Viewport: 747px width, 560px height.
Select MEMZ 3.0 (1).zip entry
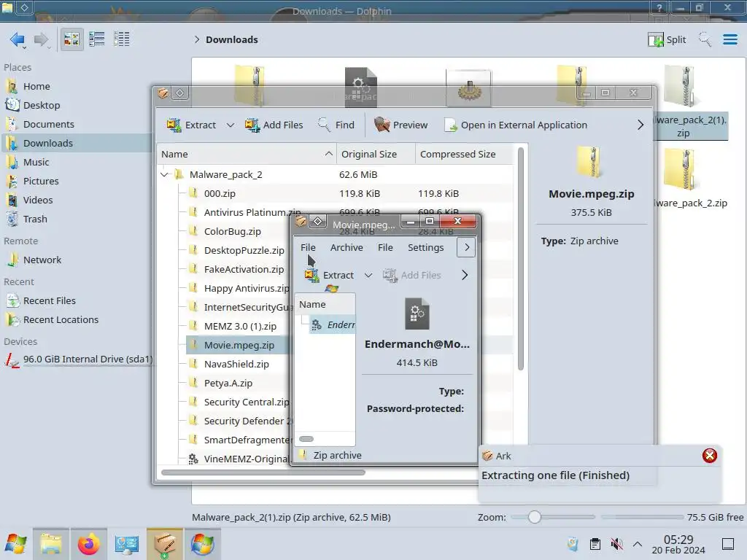tap(239, 327)
